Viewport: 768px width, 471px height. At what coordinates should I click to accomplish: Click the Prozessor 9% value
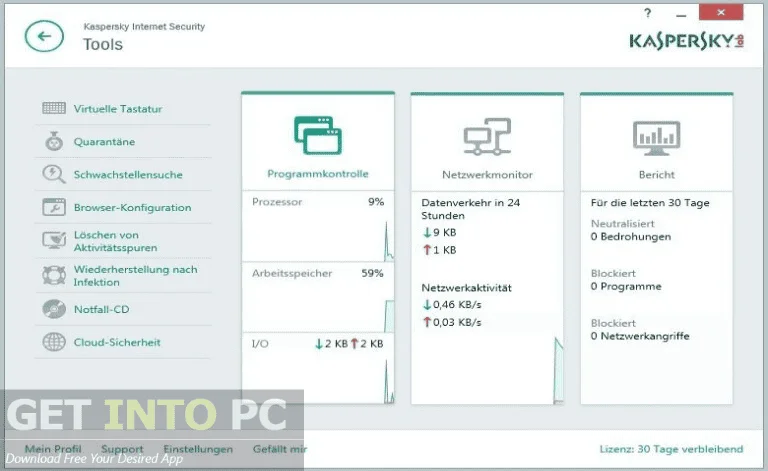click(376, 202)
